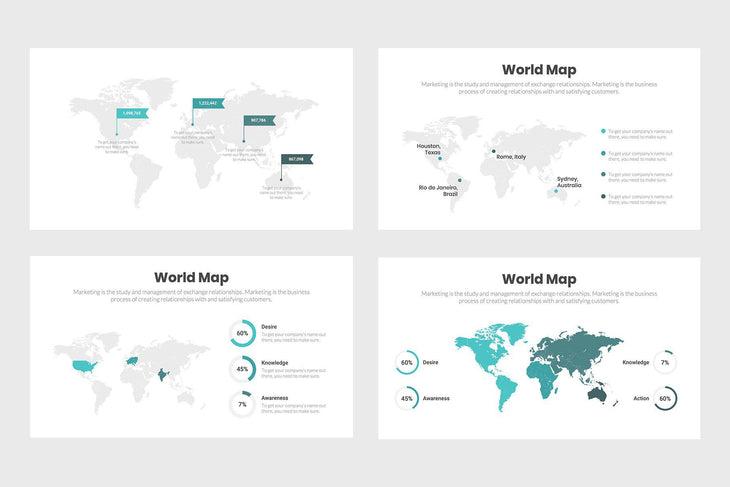730x487 pixels.
Task: Click the 7% Awareness ring in bottom-left slide
Action: tap(242, 404)
